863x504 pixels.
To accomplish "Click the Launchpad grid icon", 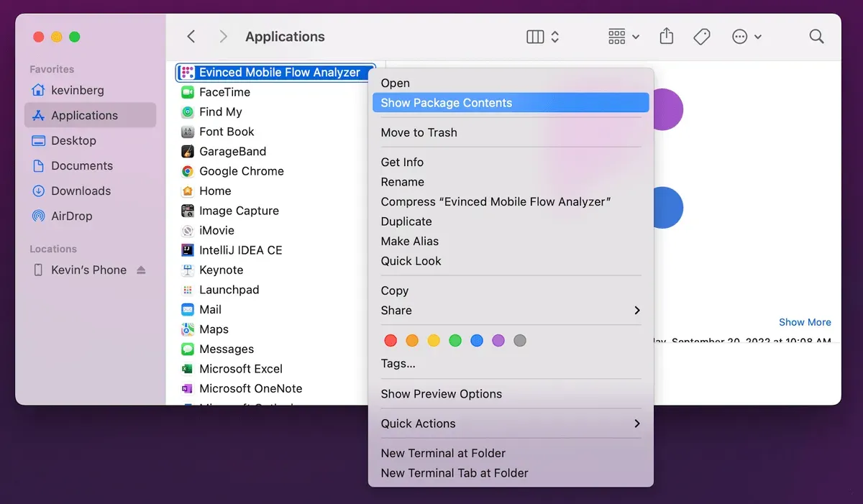I will tap(187, 290).
